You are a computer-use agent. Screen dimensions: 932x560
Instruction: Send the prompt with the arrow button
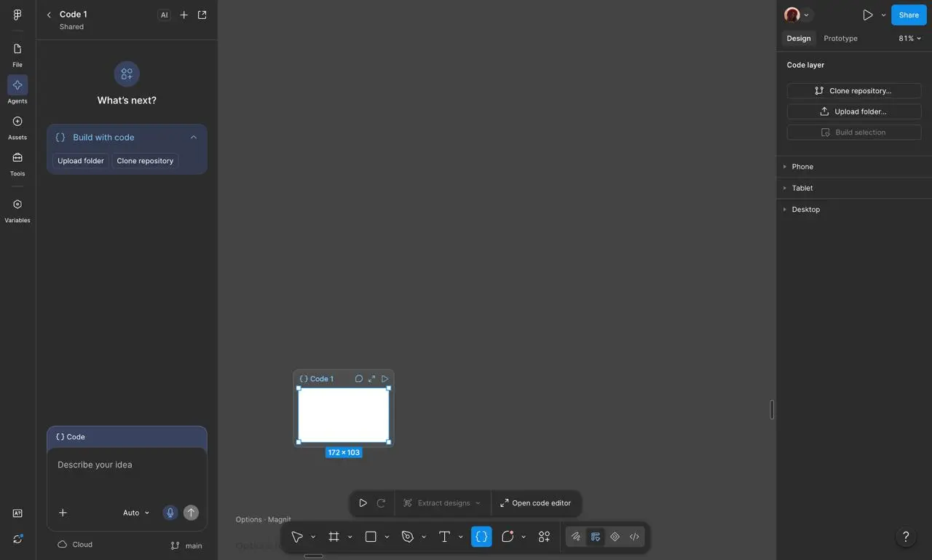(191, 513)
